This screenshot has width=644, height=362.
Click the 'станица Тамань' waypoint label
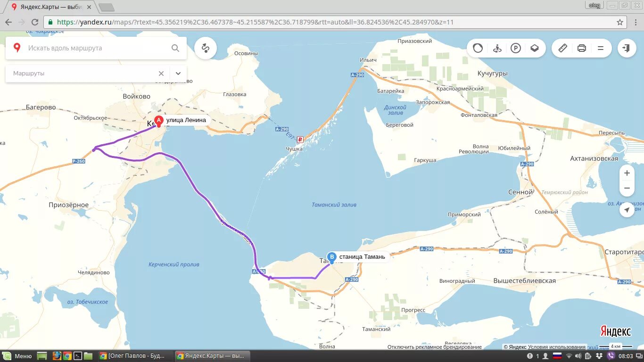coord(362,257)
